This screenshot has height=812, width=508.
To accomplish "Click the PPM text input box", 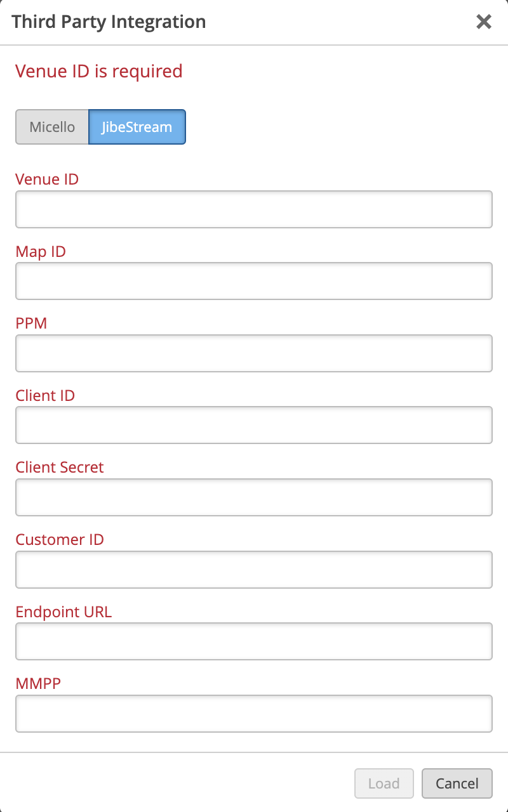I will pos(254,353).
